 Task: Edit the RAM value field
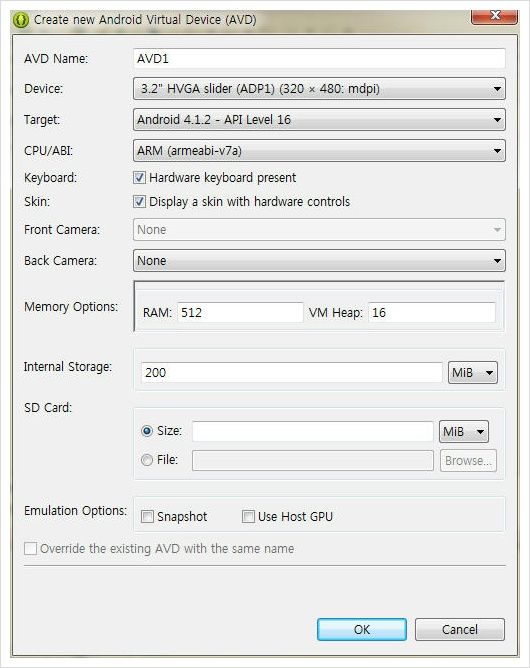[240, 313]
